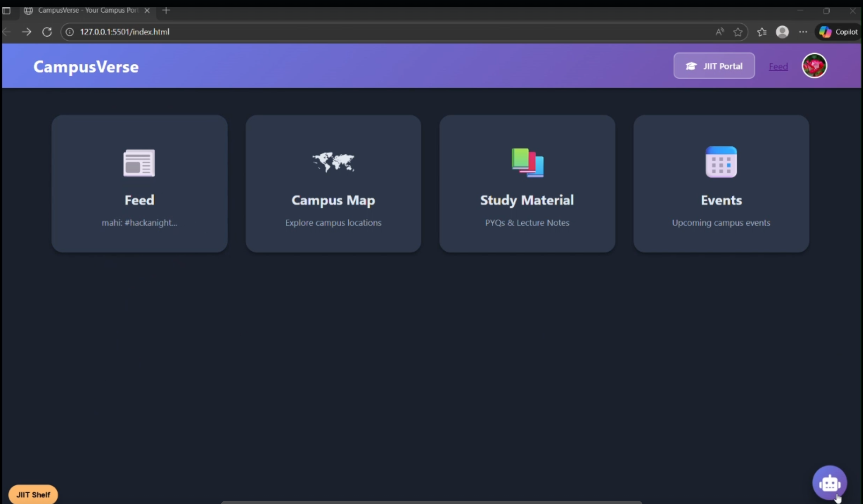Follow the Feed link in header

click(778, 67)
